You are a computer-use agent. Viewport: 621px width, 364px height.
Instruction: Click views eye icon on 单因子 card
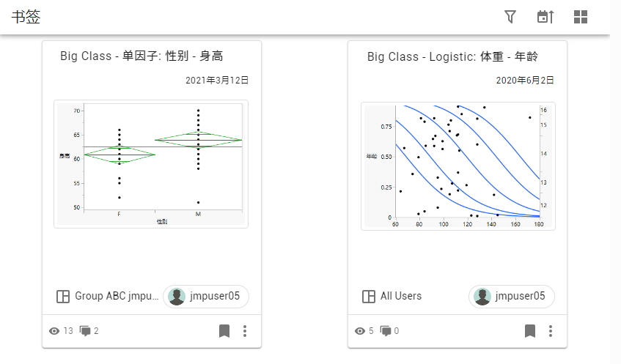tap(54, 331)
